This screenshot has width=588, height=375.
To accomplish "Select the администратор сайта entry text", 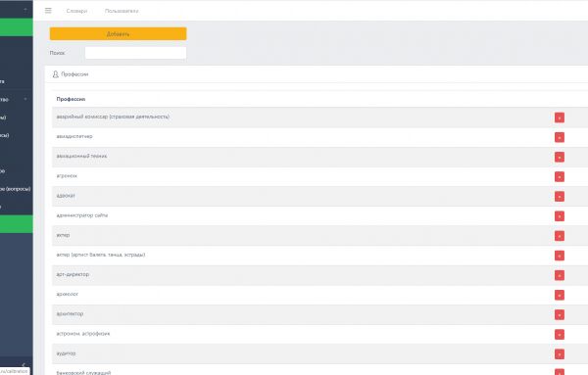I will click(81, 215).
